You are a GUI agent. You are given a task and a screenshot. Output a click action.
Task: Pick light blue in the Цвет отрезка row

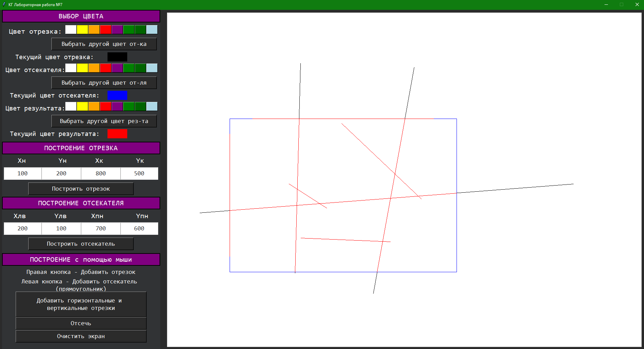(x=152, y=30)
